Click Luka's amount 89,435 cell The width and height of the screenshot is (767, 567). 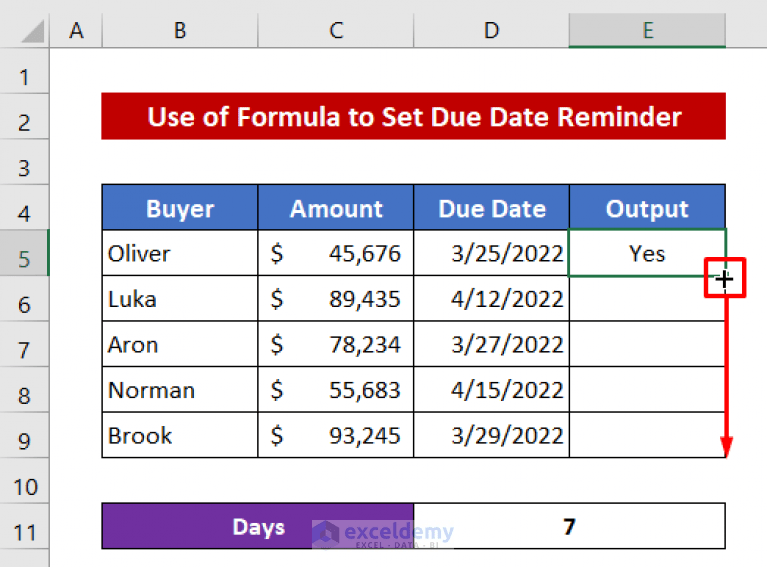pyautogui.click(x=336, y=299)
